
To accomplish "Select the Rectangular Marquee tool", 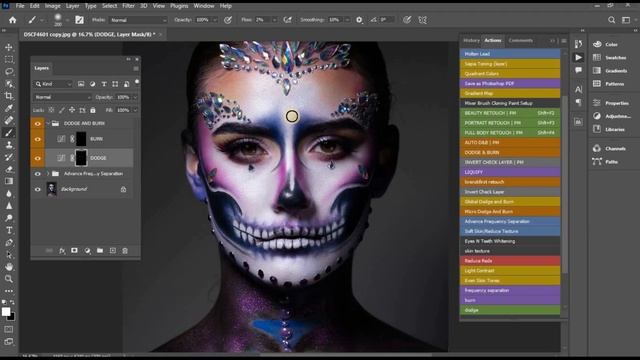I will [x=9, y=60].
